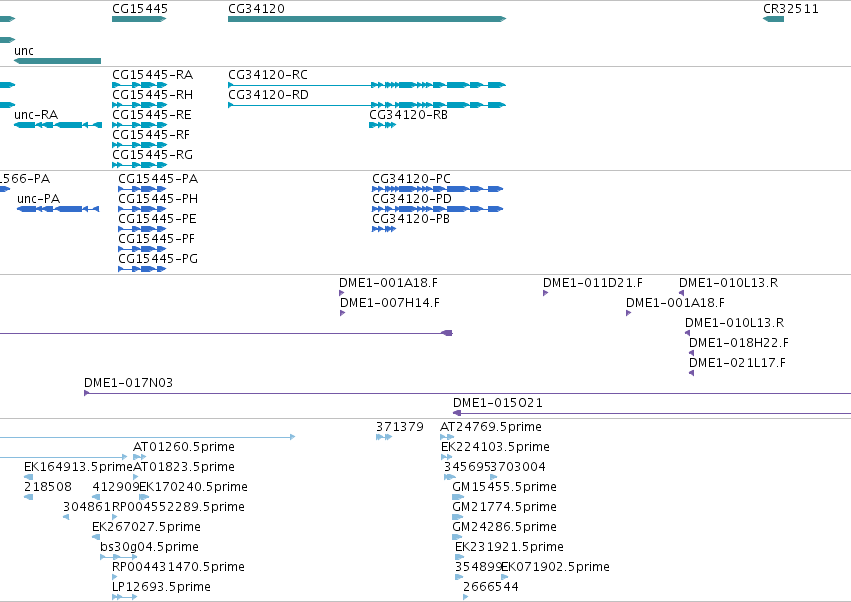Viewport: 851px width, 602px height.
Task: Select protein CG34120-PC
Action: [x=437, y=189]
